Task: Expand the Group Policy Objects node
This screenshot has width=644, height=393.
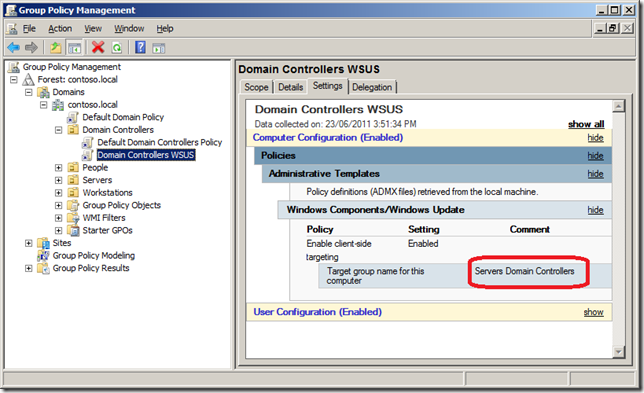Action: point(59,205)
